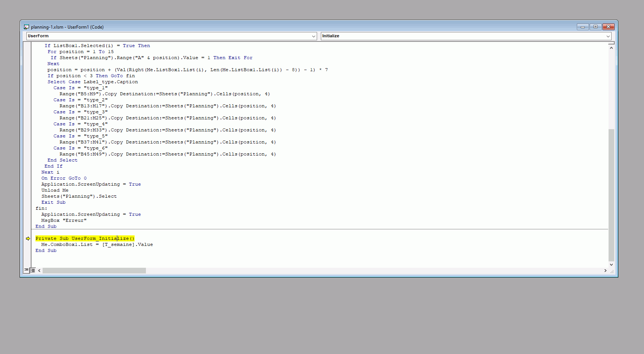Click the vertical scrollbar down arrow

[611, 265]
